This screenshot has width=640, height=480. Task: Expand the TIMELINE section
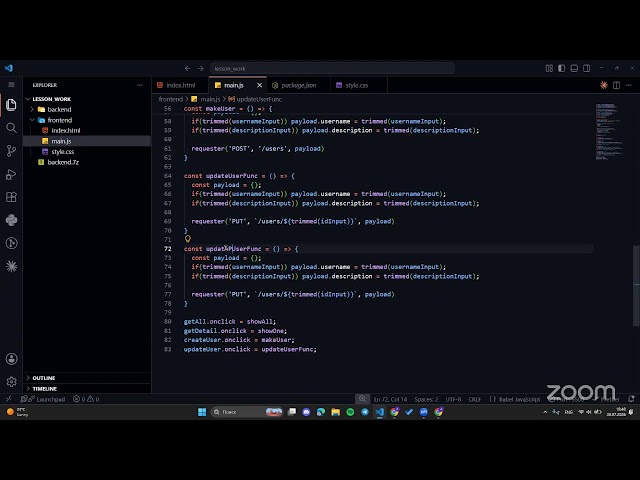coord(44,389)
